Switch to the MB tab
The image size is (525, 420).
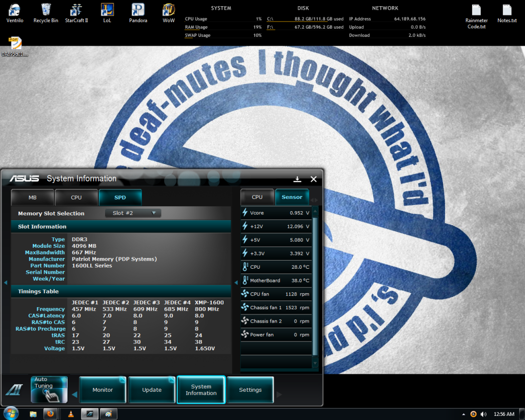pyautogui.click(x=32, y=197)
